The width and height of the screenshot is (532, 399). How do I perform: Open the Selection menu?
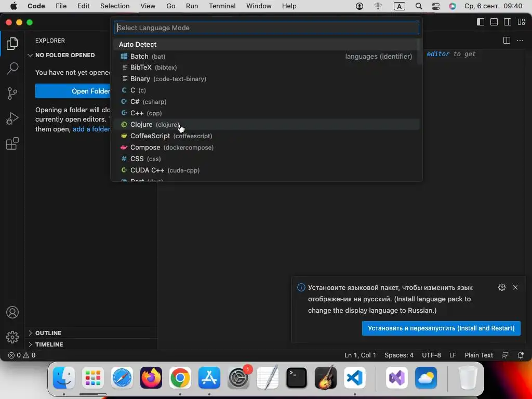[x=115, y=6]
